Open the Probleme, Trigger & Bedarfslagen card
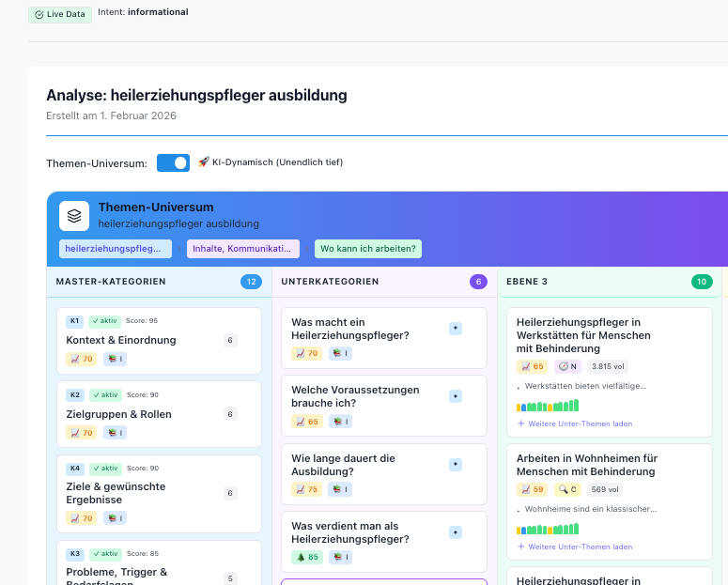The height and width of the screenshot is (585, 728). (160, 562)
